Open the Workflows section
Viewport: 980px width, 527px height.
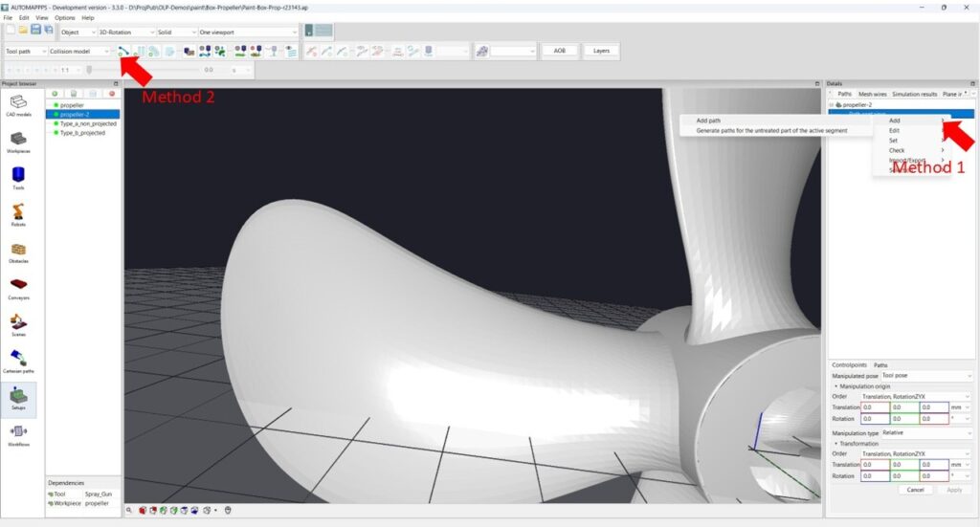[x=19, y=435]
